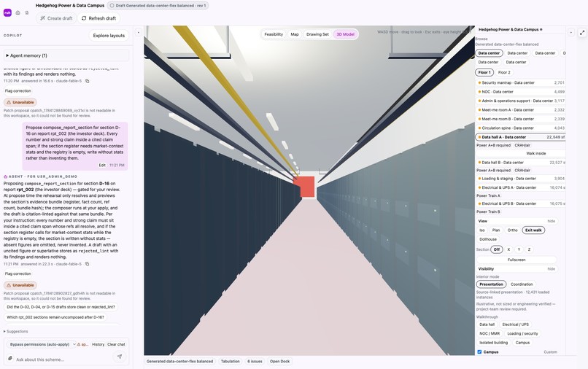This screenshot has width=588, height=369.
Task: Set Section cut to Y axis
Action: 519,249
